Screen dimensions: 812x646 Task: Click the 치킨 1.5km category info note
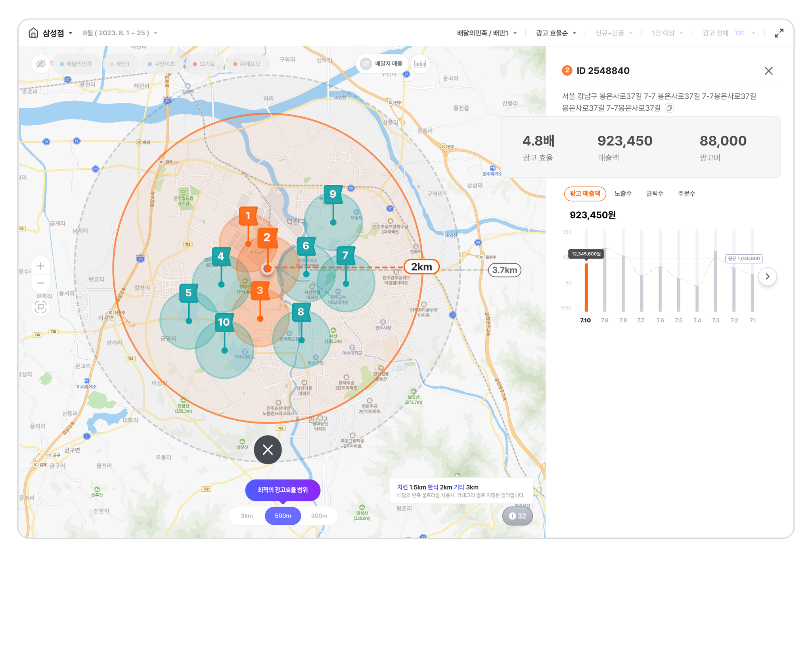[x=461, y=491]
